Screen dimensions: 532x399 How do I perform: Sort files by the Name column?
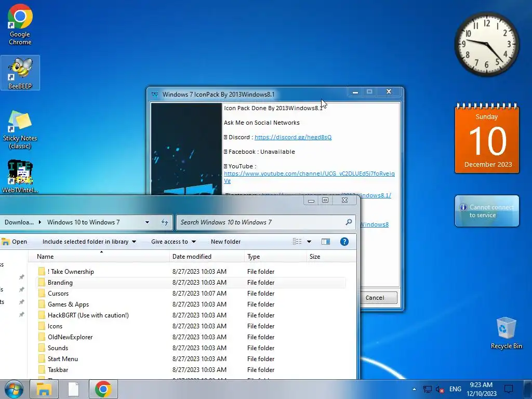(x=99, y=257)
